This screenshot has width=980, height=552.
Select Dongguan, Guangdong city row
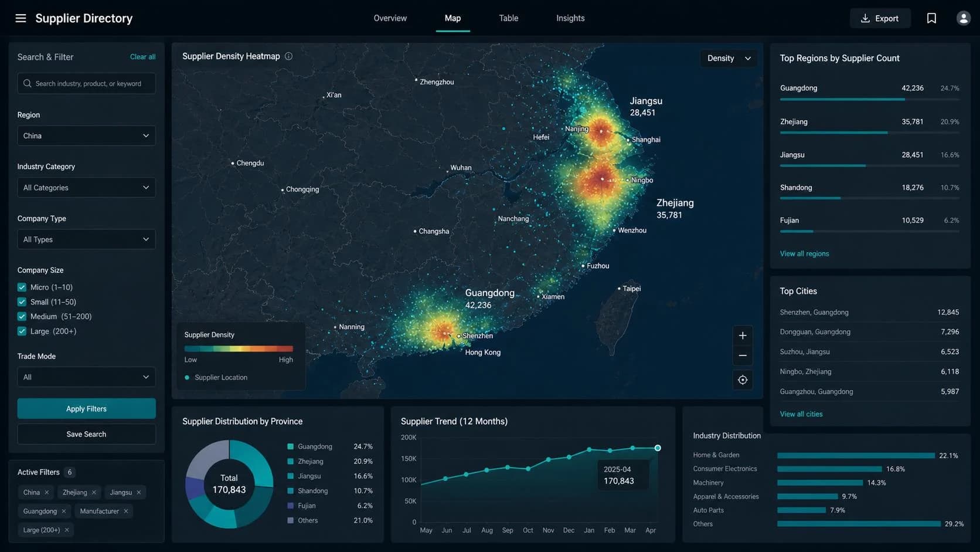pyautogui.click(x=869, y=332)
